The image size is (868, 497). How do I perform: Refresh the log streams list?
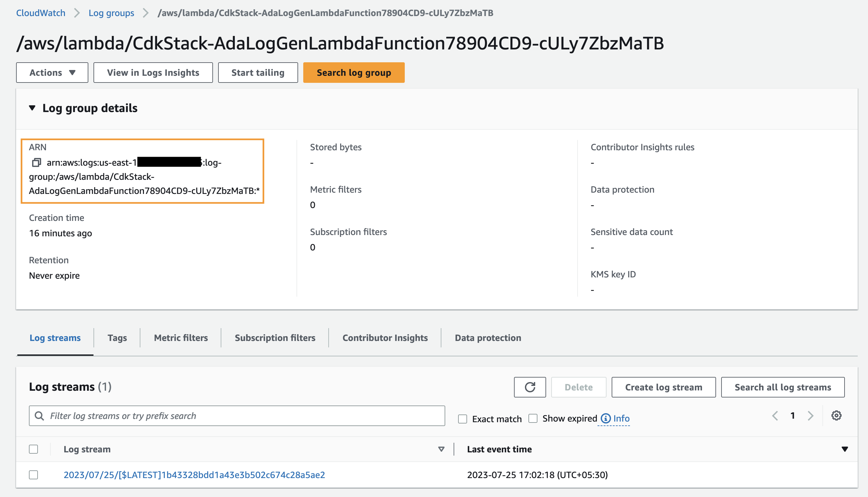530,387
